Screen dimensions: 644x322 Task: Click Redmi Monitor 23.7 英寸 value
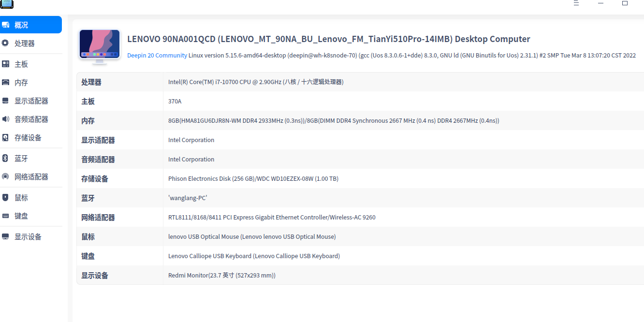coord(222,276)
